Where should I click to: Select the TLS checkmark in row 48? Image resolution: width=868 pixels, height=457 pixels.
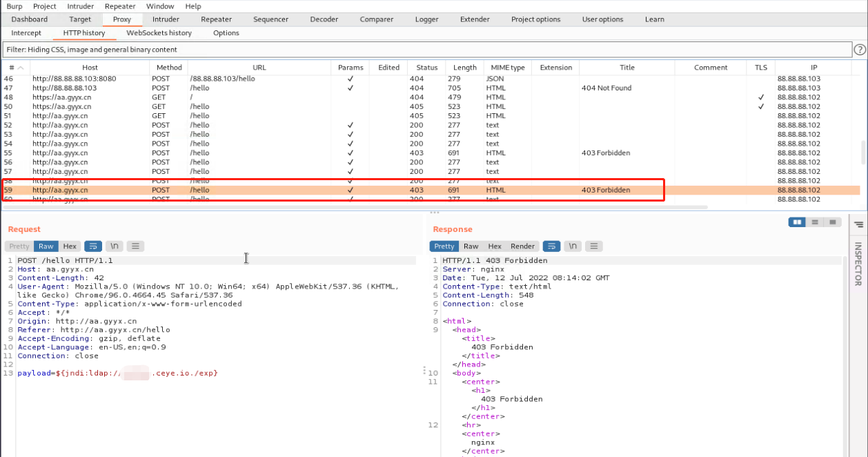(761, 97)
